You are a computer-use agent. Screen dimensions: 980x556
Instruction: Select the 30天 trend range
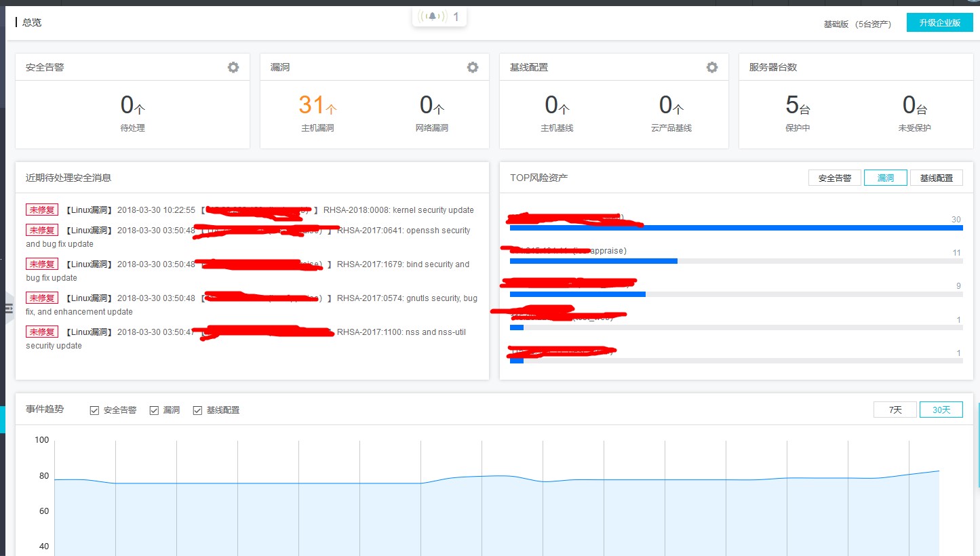[941, 410]
